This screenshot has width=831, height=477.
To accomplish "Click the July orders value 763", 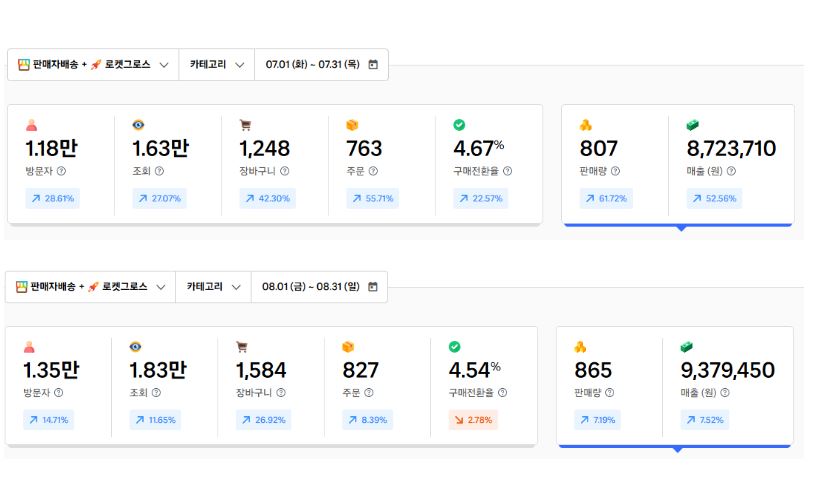I will (x=364, y=148).
